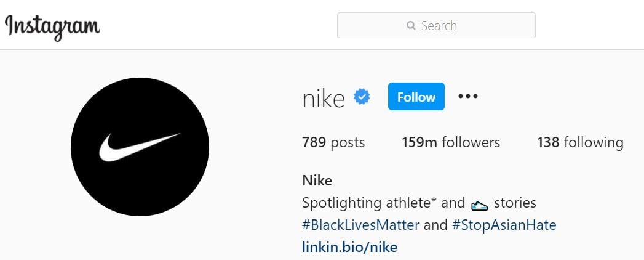Screen dimensions: 644x260
Task: View the 789 posts count
Action: pyautogui.click(x=333, y=143)
